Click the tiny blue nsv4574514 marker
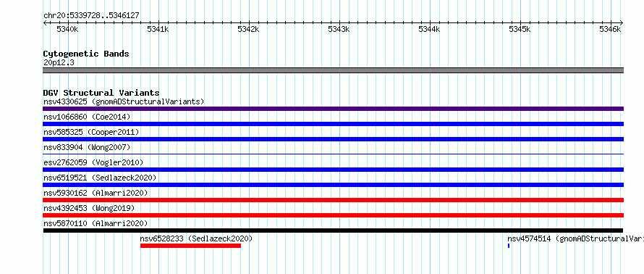Image resolution: width=644 pixels, height=274 pixels. [509, 246]
